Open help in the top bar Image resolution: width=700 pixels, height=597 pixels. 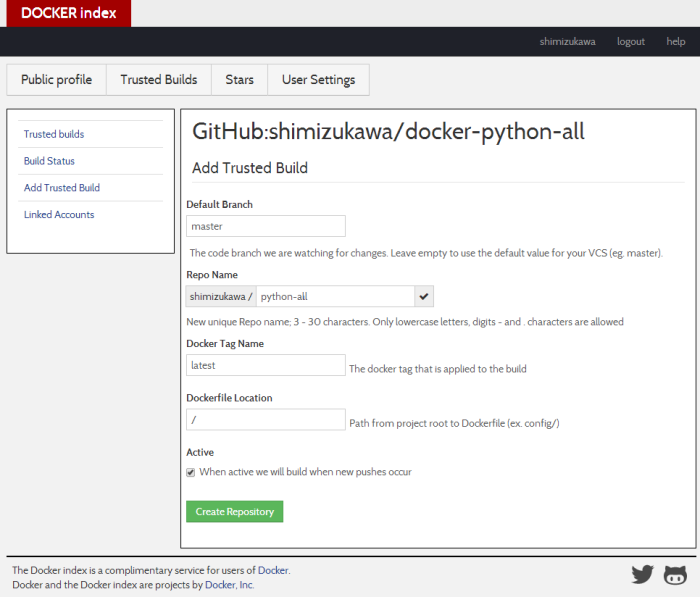pyautogui.click(x=676, y=42)
